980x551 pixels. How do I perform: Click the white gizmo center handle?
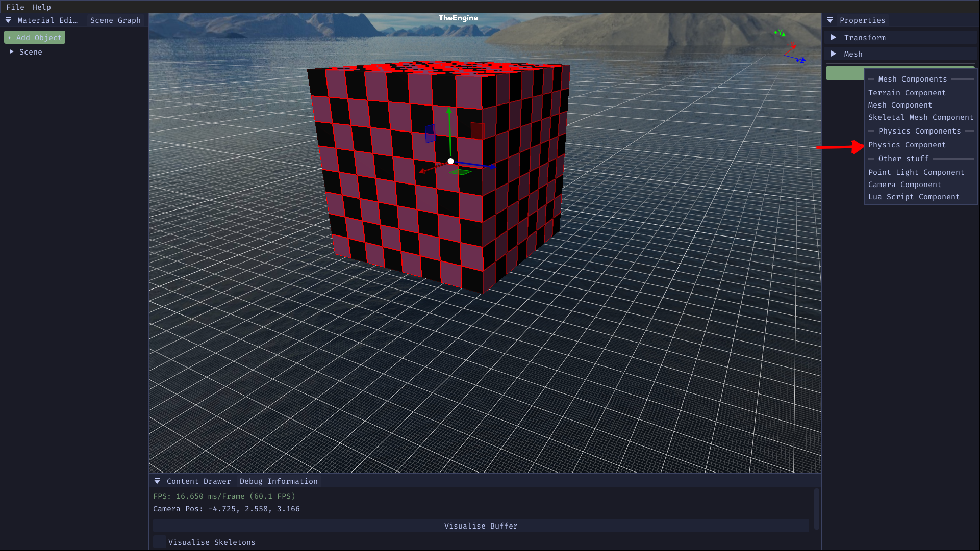point(450,161)
